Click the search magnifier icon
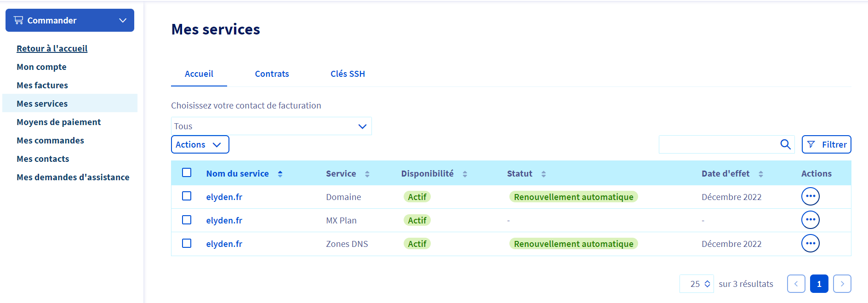Viewport: 868px width, 303px height. coord(785,144)
